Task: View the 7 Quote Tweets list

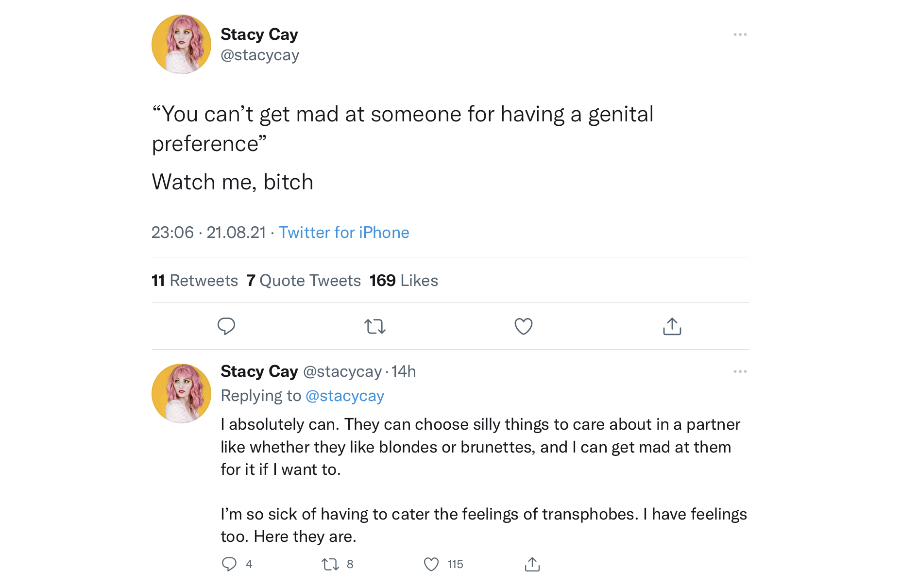Action: (x=304, y=281)
